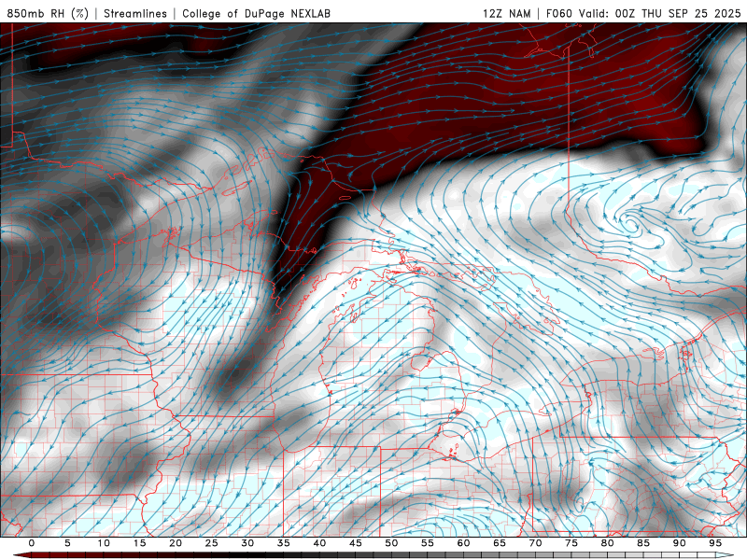This screenshot has height=560, width=747.
Task: Click the colorbar scale label "75"
Action: (571, 543)
